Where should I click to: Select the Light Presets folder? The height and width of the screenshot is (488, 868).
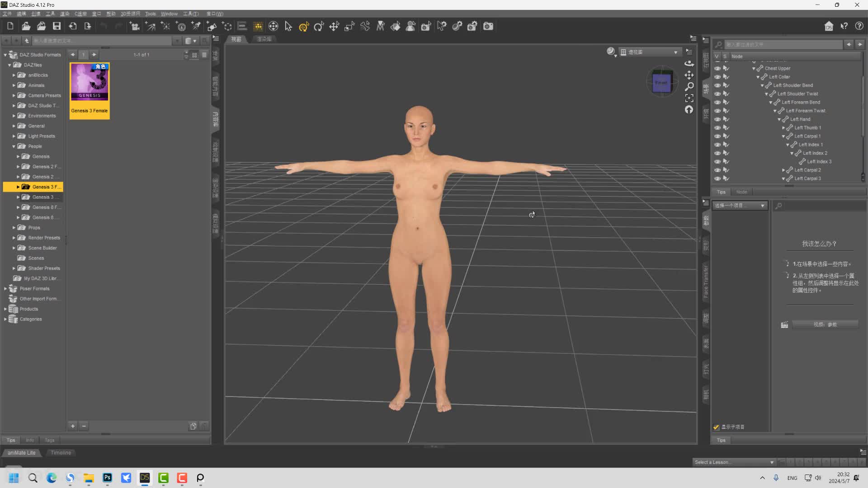click(41, 136)
